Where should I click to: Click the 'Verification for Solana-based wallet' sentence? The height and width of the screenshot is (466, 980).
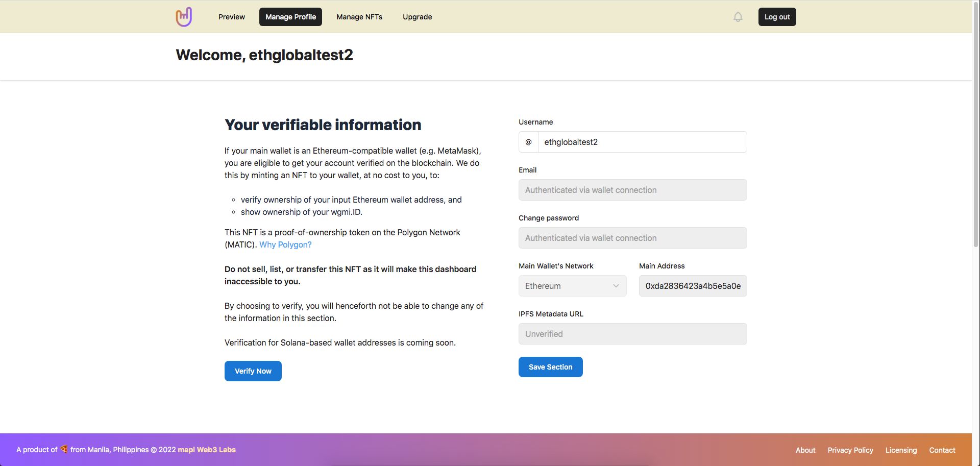tap(340, 342)
